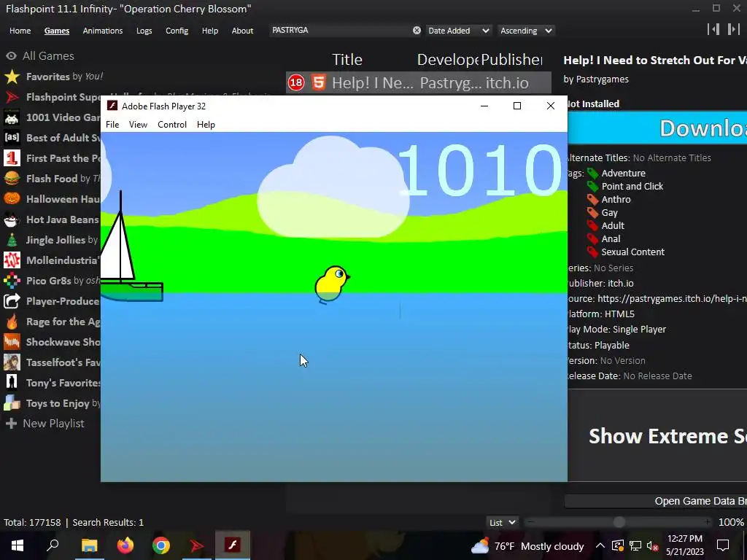Open Flash Player File menu
747x560 pixels.
(112, 125)
